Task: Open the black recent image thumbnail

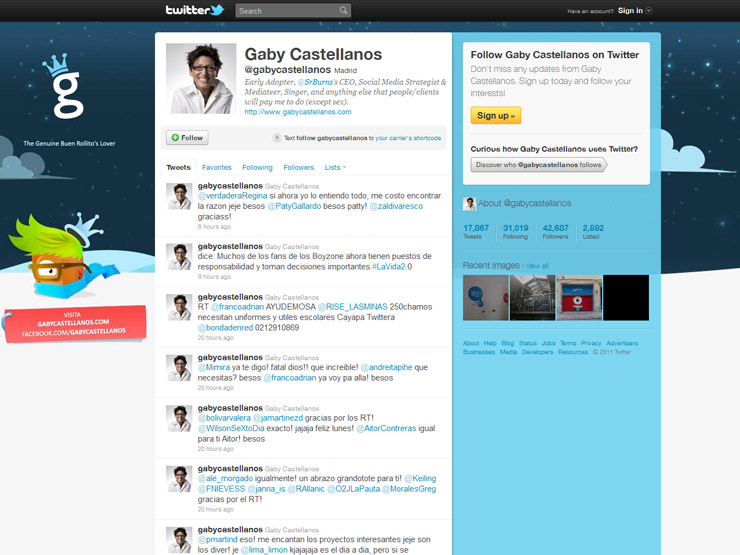Action: 626,298
